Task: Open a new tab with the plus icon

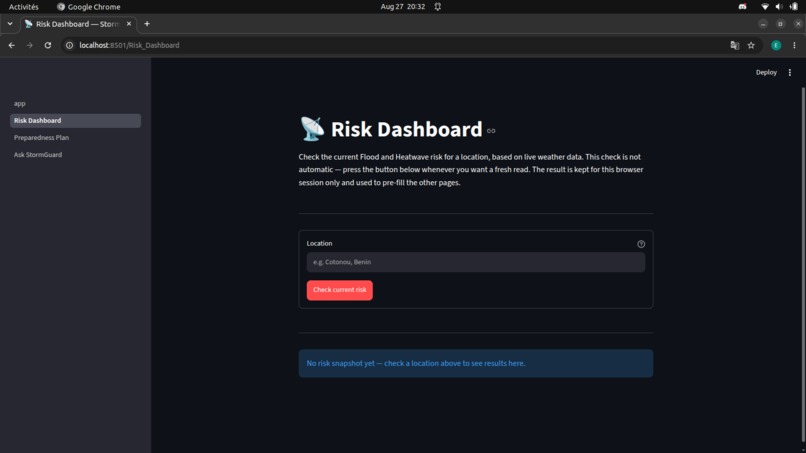Action: (147, 24)
